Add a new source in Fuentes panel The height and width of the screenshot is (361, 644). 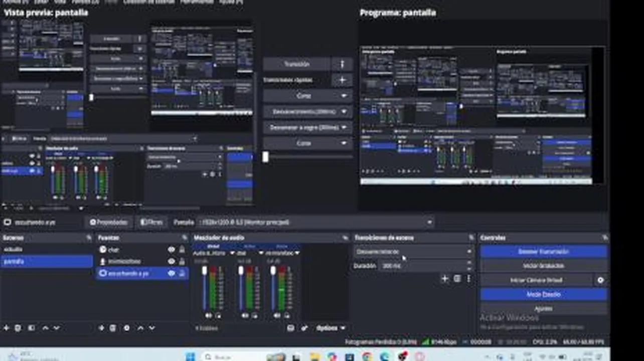[101, 328]
